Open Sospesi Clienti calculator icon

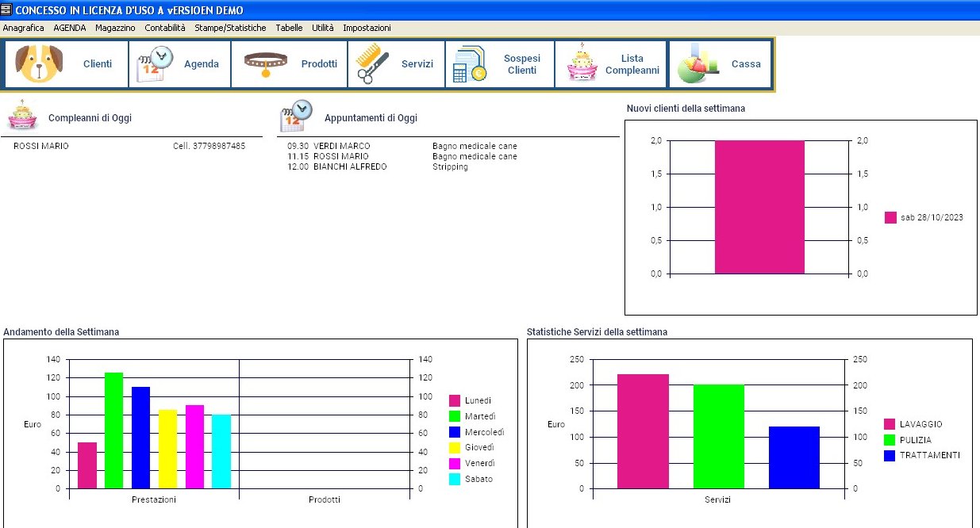[x=469, y=64]
